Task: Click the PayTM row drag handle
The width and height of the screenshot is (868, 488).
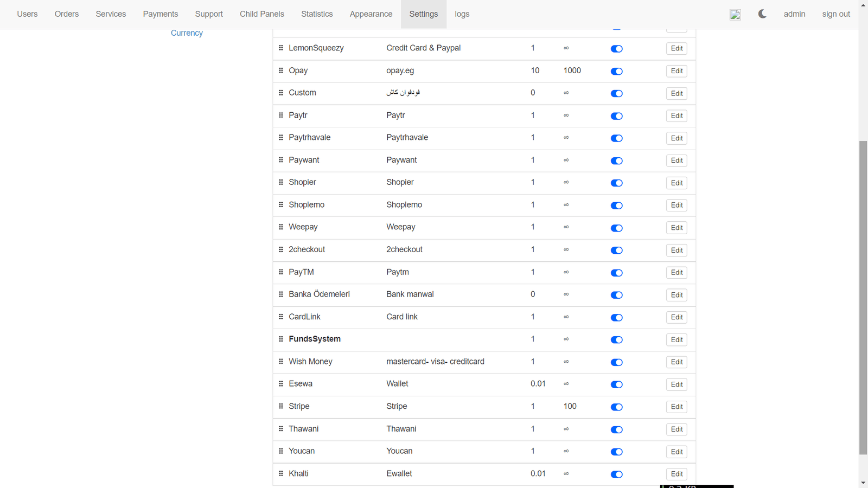Action: point(281,272)
